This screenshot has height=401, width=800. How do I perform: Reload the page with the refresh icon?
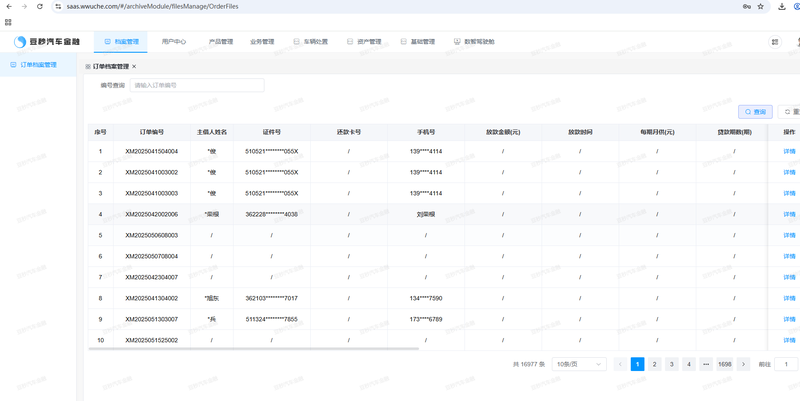[x=40, y=6]
